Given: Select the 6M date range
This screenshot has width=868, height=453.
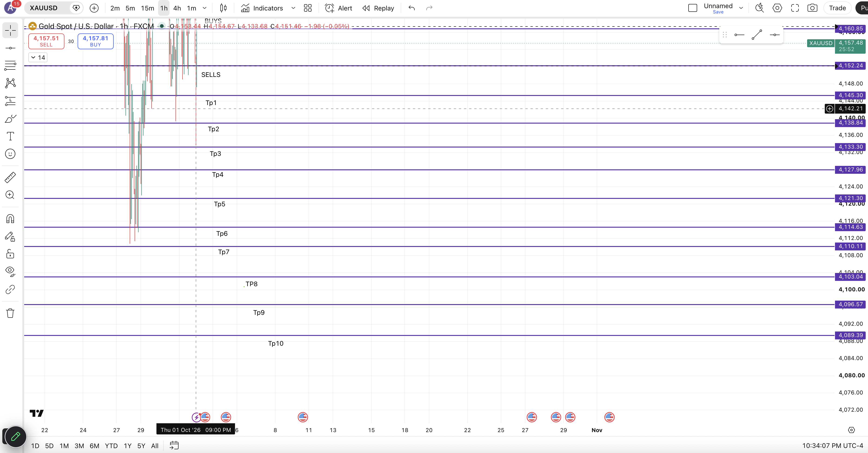Looking at the screenshot, I should click(94, 446).
